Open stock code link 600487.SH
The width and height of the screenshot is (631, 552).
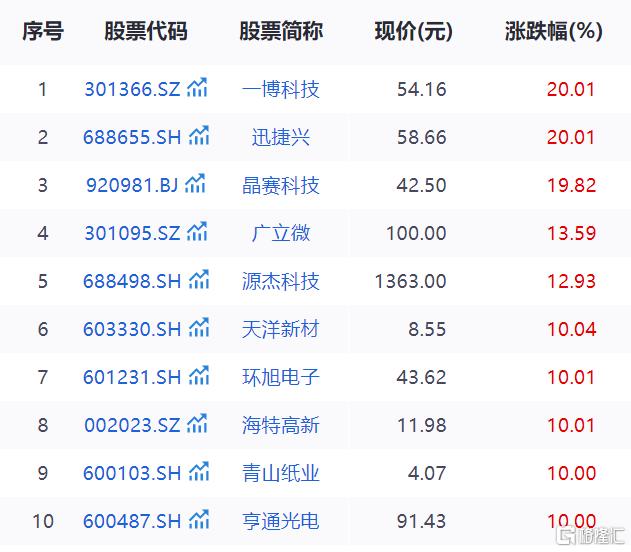click(132, 521)
